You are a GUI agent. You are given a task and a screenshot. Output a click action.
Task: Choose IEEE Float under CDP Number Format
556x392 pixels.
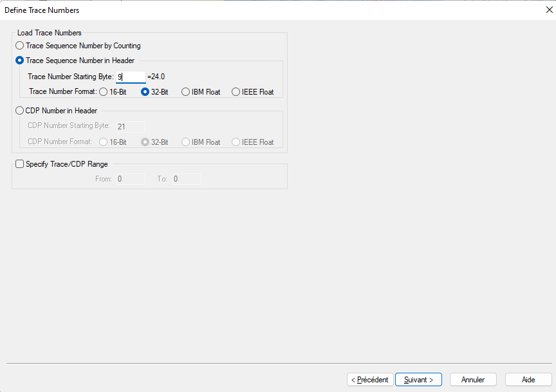[236, 142]
